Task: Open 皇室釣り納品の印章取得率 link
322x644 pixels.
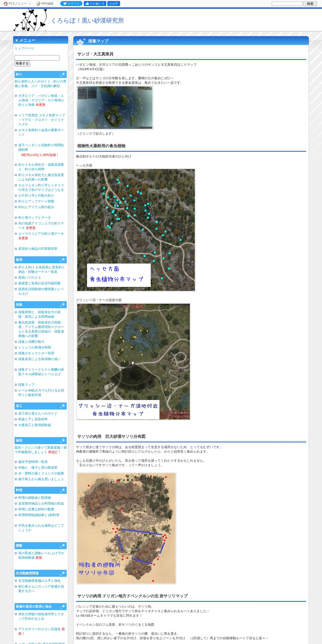Action: point(38,249)
